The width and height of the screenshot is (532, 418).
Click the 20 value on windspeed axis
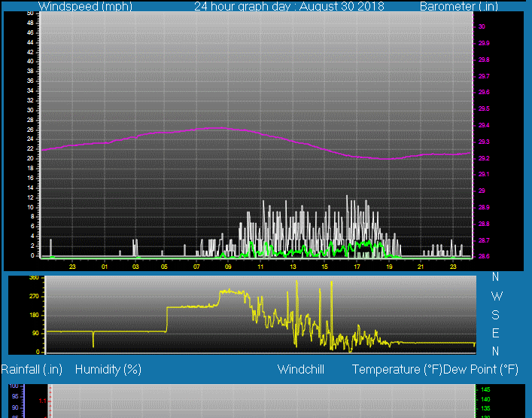30,159
